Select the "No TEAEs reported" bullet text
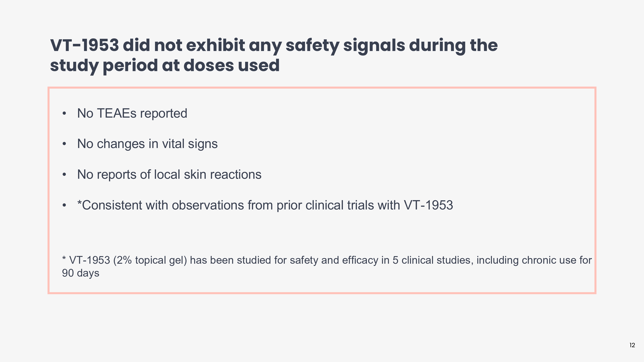The width and height of the screenshot is (644, 362). (132, 113)
